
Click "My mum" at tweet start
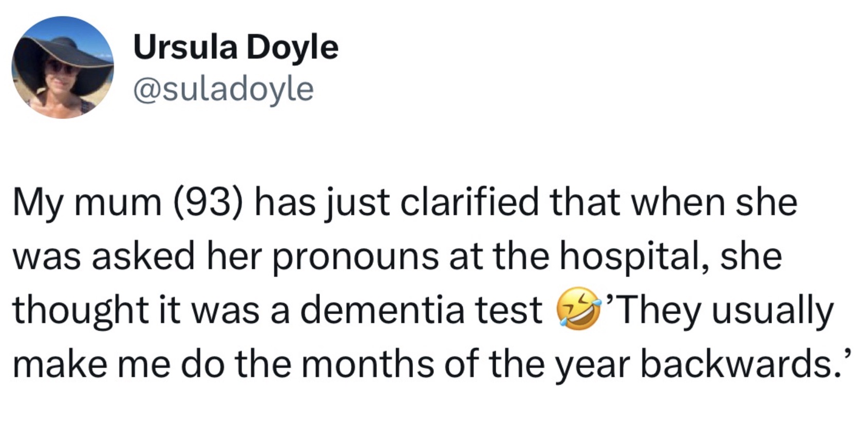(x=87, y=202)
